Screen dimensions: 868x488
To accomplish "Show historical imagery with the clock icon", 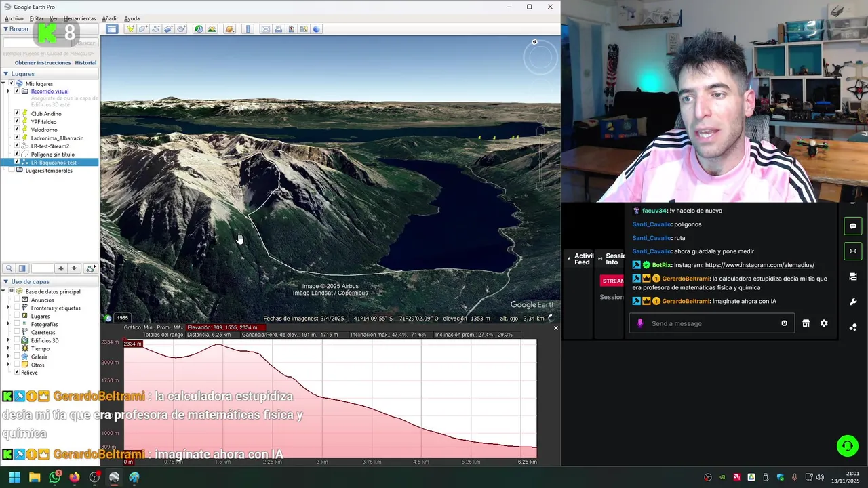I will [x=199, y=28].
